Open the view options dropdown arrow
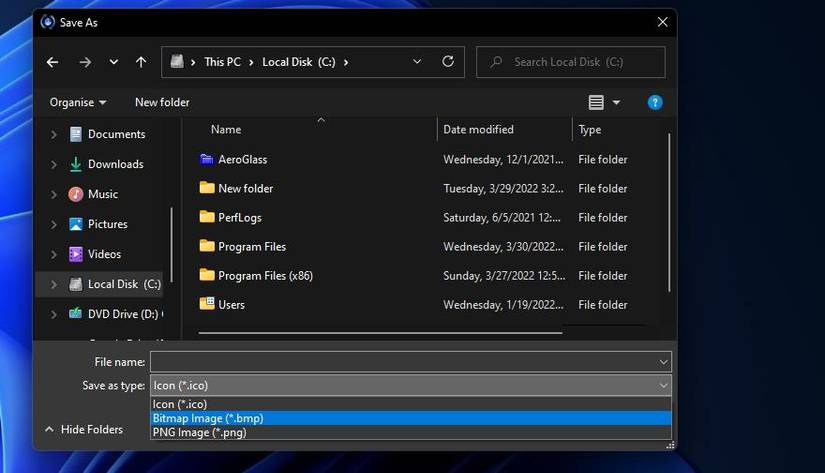Image resolution: width=825 pixels, height=473 pixels. click(616, 103)
